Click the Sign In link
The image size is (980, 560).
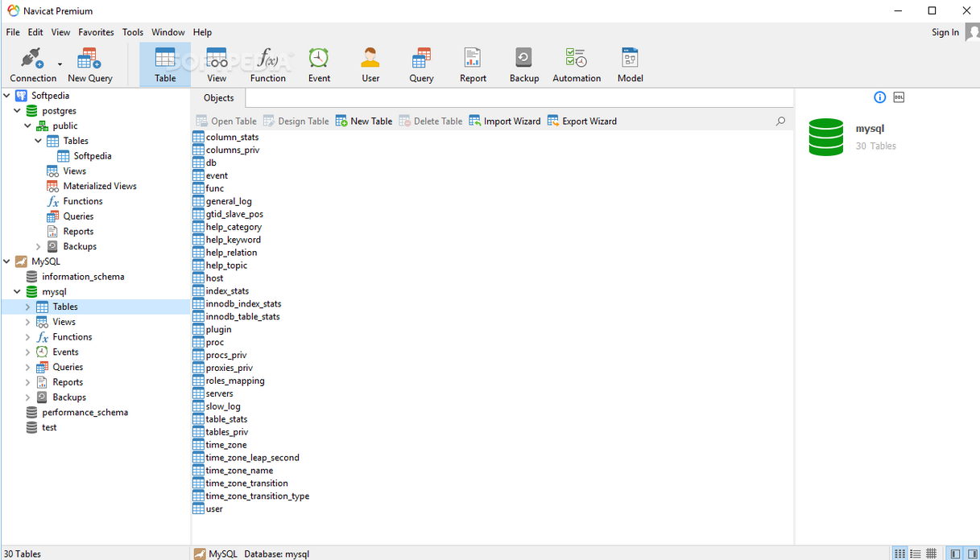945,32
